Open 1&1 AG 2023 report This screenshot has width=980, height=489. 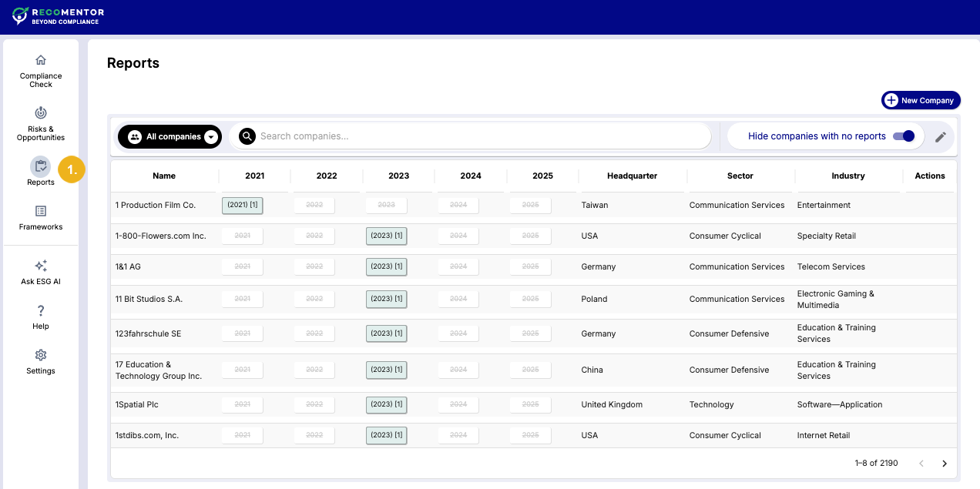(386, 267)
